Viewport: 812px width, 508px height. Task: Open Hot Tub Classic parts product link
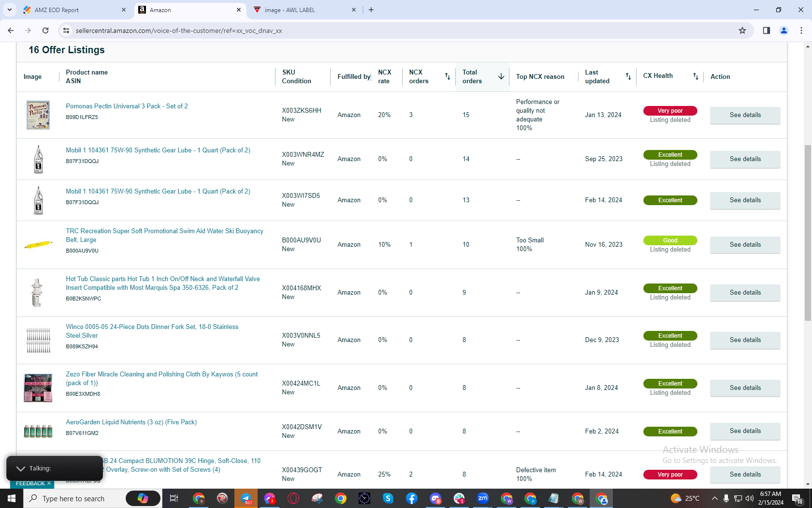point(163,283)
